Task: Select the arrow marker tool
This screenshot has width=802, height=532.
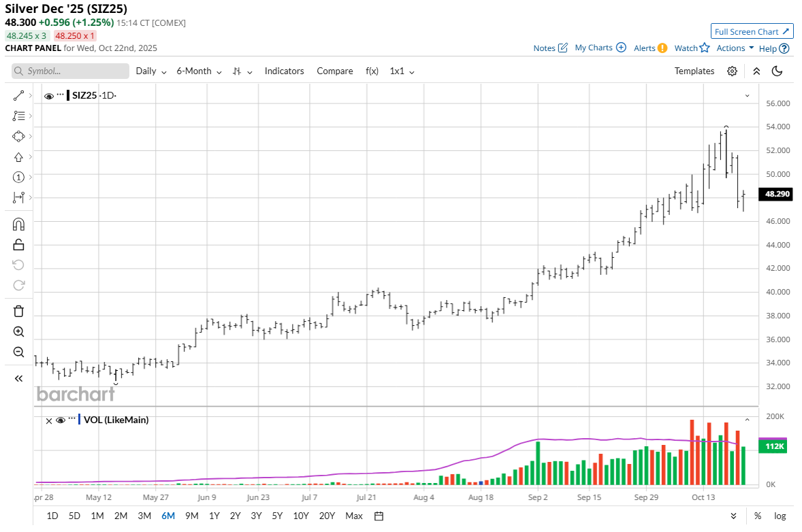Action: pyautogui.click(x=18, y=157)
